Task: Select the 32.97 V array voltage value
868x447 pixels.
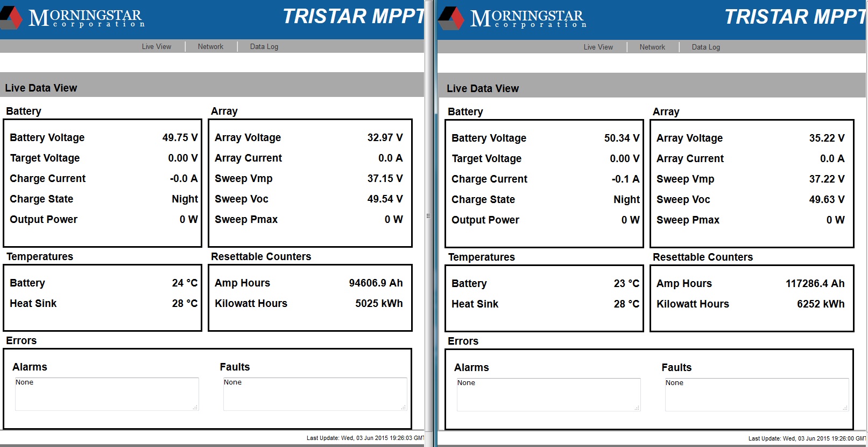Action: 385,137
